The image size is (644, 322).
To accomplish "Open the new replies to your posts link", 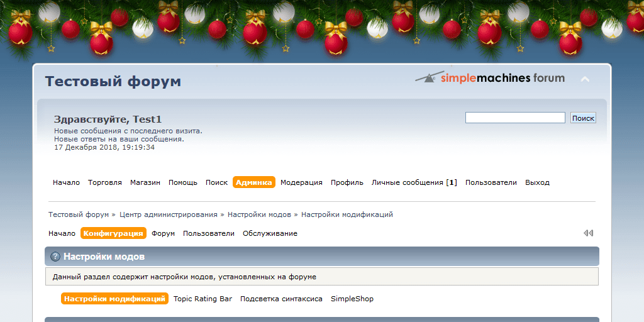I will point(119,139).
